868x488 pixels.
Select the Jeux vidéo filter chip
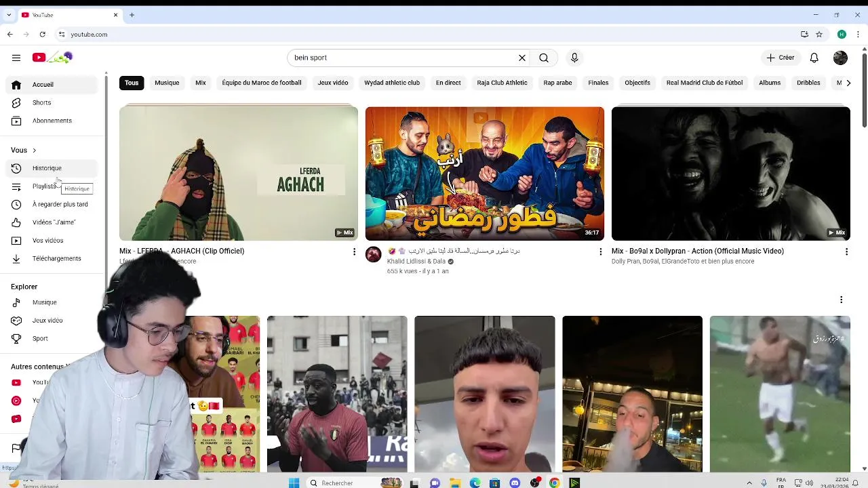(x=333, y=83)
